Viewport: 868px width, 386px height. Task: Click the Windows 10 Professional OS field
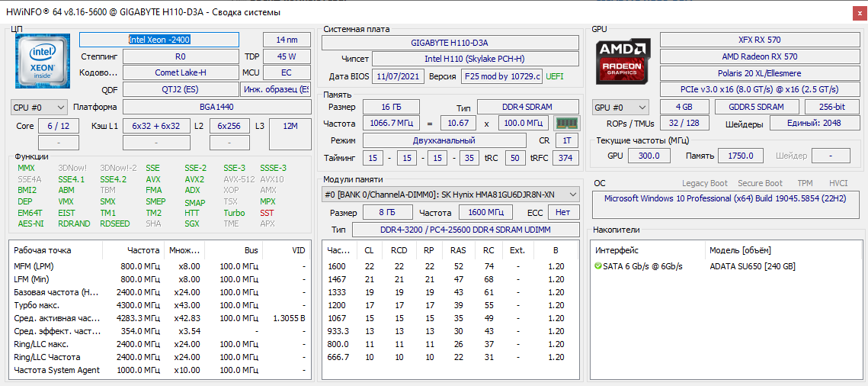[x=726, y=204]
